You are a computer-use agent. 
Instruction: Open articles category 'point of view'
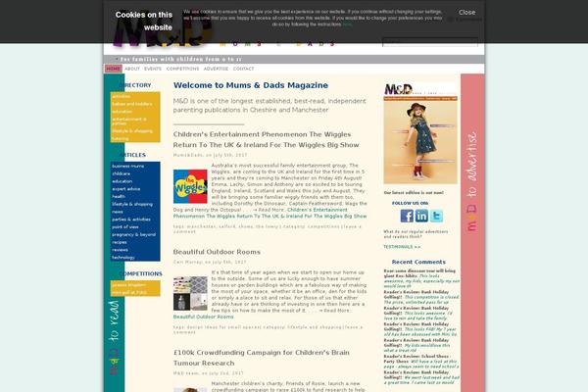pos(125,226)
